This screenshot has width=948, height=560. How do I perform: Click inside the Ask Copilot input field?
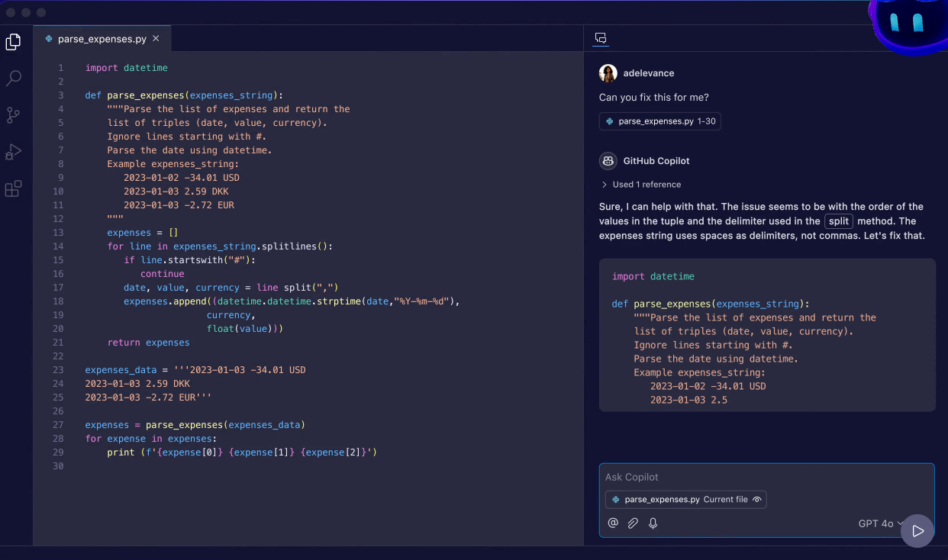coord(763,476)
